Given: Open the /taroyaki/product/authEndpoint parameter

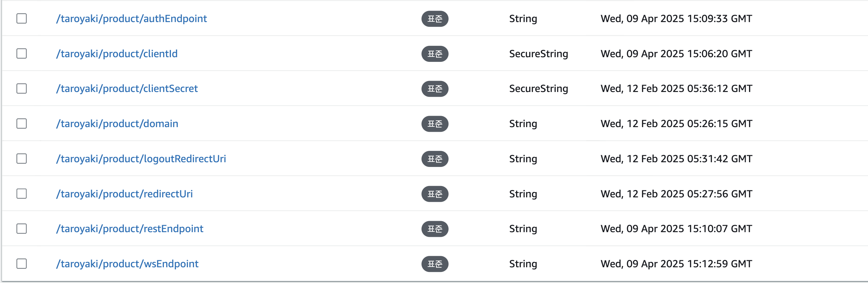Looking at the screenshot, I should pos(131,18).
